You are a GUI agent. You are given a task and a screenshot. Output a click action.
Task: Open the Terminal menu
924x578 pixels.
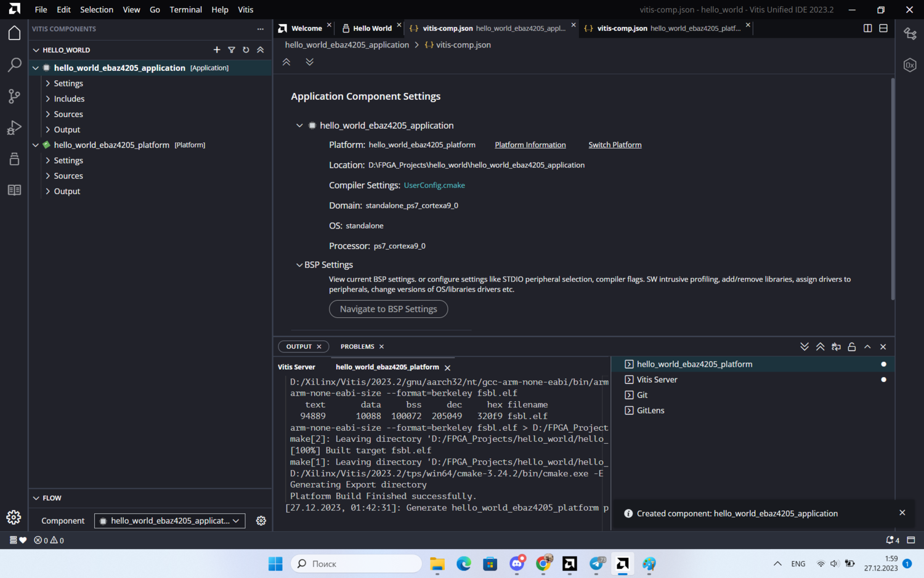[x=185, y=9]
